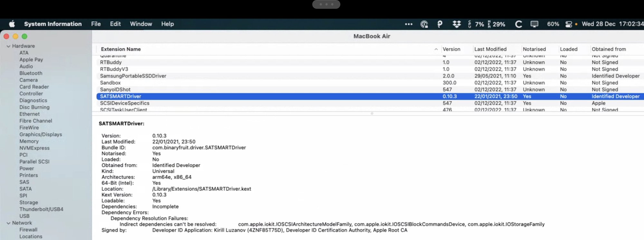This screenshot has width=644, height=240.
Task: Sort by Version column header
Action: tap(451, 49)
